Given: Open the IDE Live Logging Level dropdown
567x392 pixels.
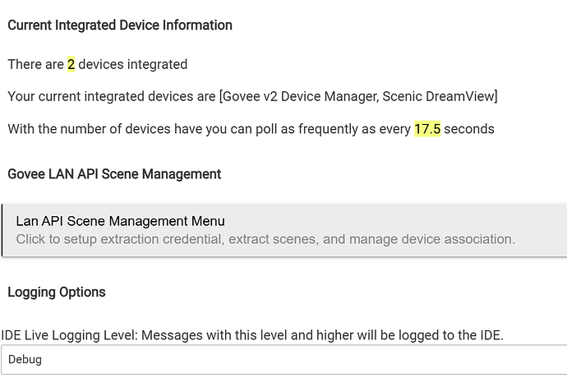Looking at the screenshot, I should tap(283, 359).
